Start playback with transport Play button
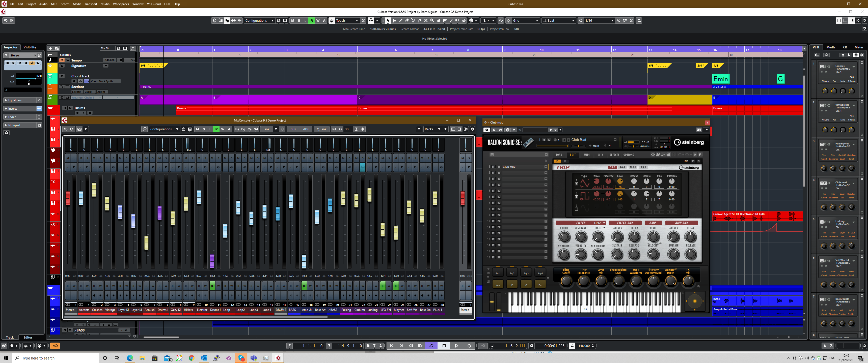 456,346
